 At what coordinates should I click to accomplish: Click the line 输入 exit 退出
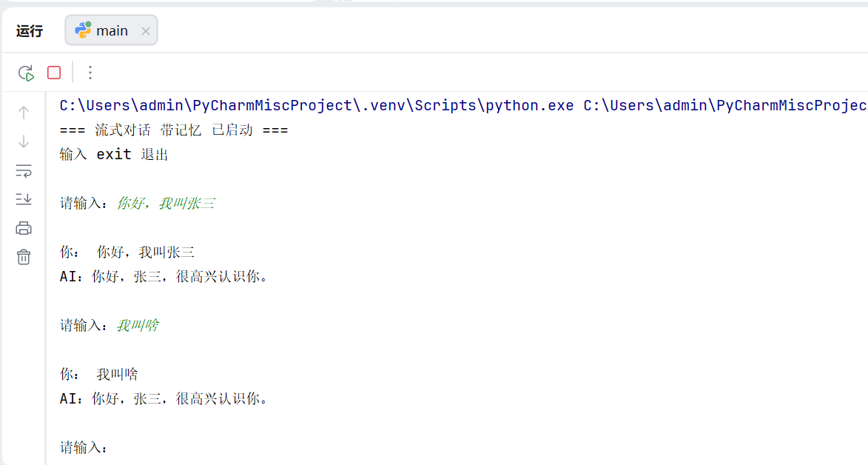click(114, 155)
